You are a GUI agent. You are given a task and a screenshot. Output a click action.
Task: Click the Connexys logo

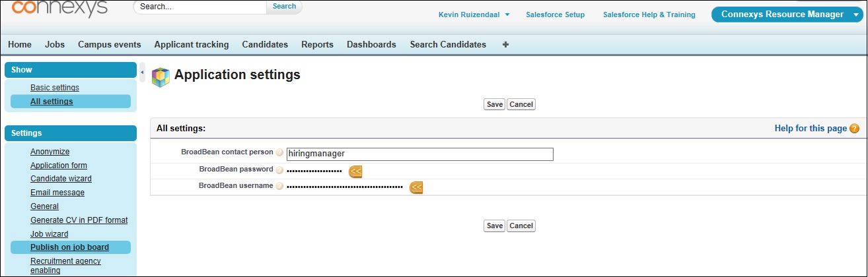[x=59, y=9]
